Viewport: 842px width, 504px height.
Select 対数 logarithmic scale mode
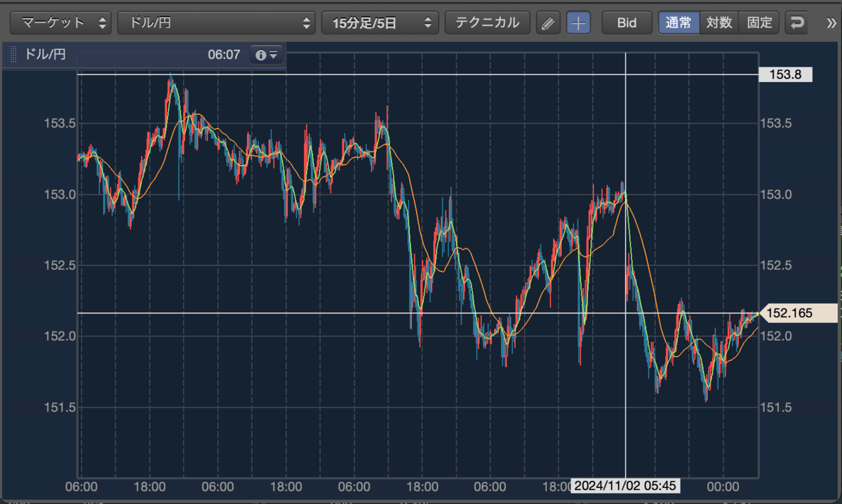pos(719,22)
